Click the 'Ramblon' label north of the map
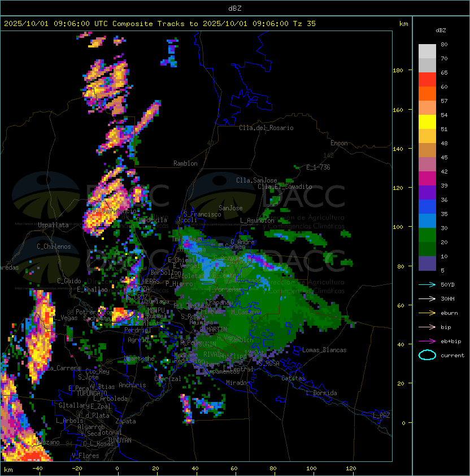The width and height of the screenshot is (470, 476). [185, 163]
